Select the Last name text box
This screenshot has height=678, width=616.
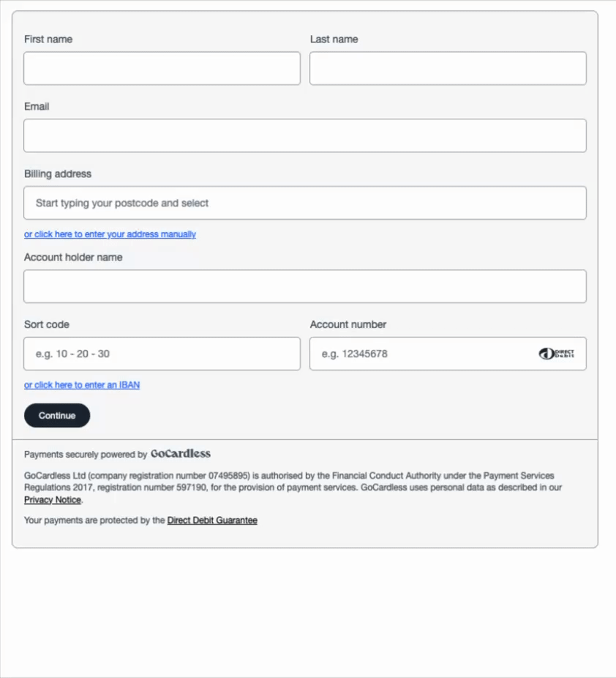(448, 68)
